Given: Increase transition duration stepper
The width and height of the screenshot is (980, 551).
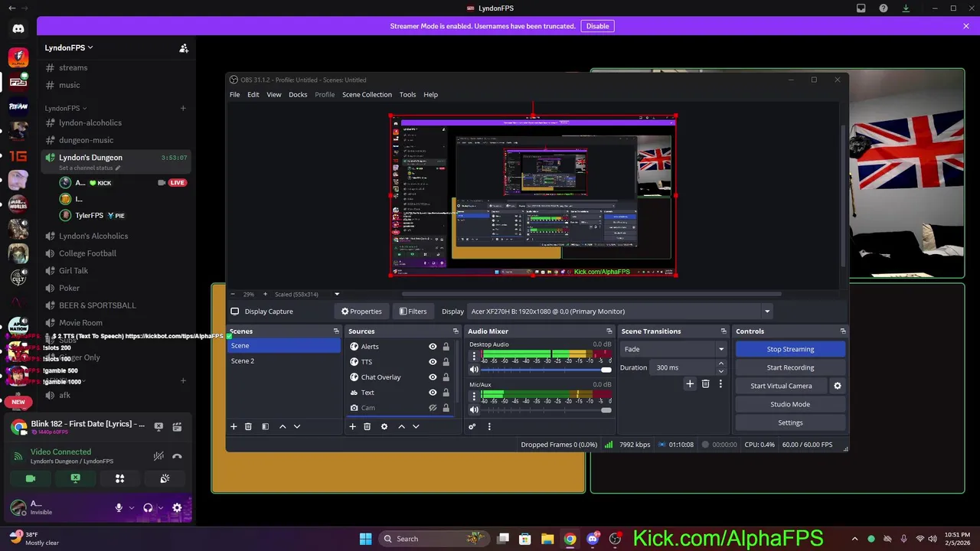Looking at the screenshot, I should pyautogui.click(x=720, y=364).
